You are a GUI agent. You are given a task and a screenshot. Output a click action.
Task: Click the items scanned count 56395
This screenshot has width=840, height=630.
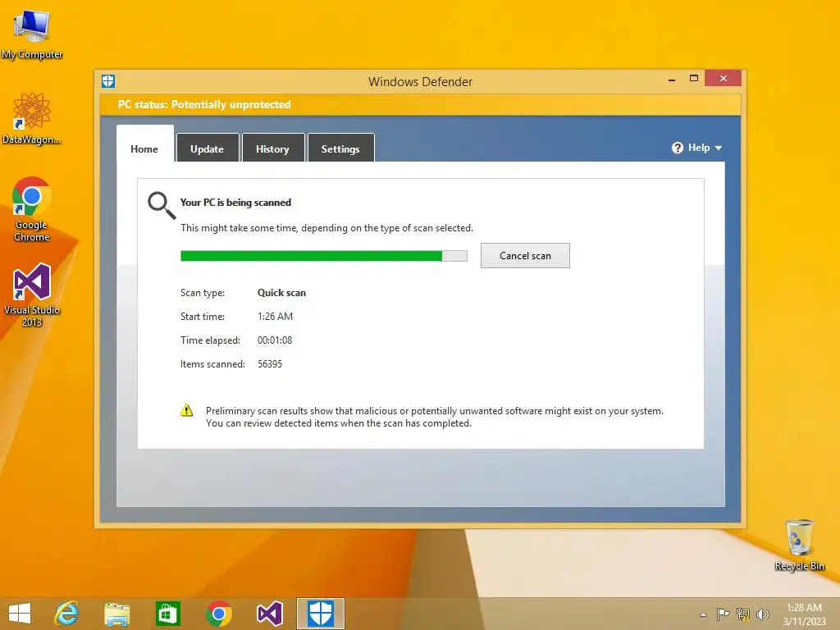[269, 363]
